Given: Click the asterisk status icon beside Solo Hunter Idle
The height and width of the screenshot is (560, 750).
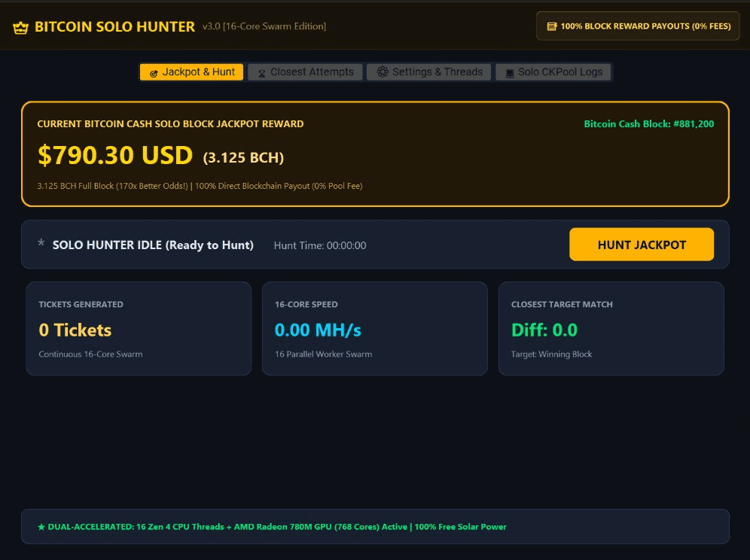Looking at the screenshot, I should coord(41,243).
